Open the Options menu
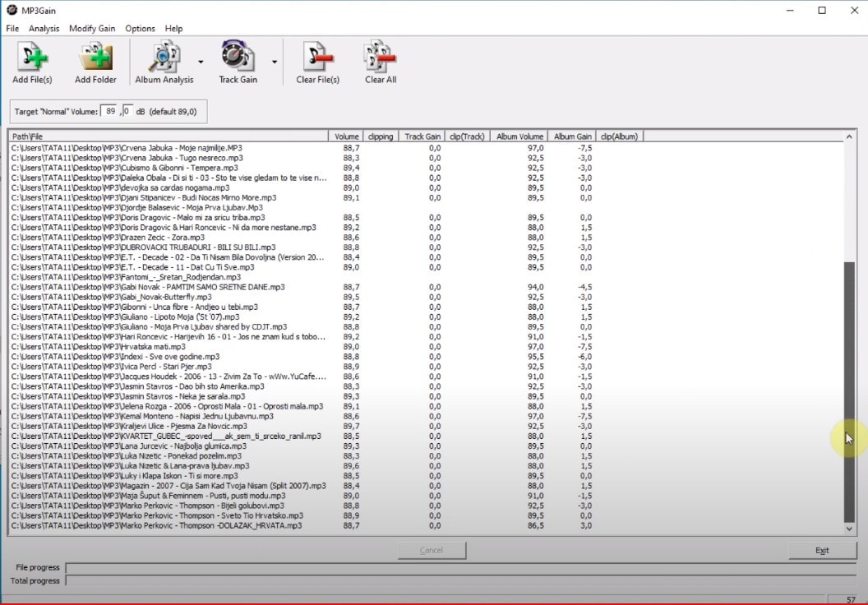Image resolution: width=868 pixels, height=605 pixels. coord(140,28)
